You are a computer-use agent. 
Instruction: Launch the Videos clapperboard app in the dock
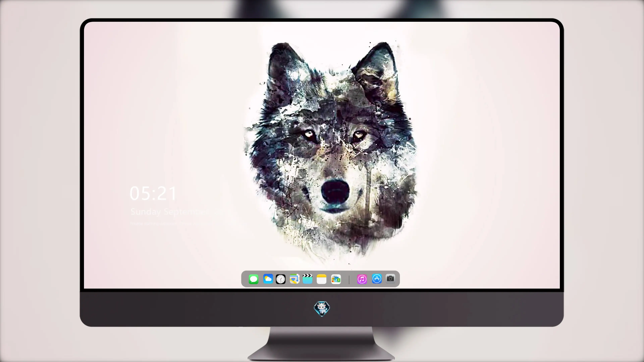(308, 279)
